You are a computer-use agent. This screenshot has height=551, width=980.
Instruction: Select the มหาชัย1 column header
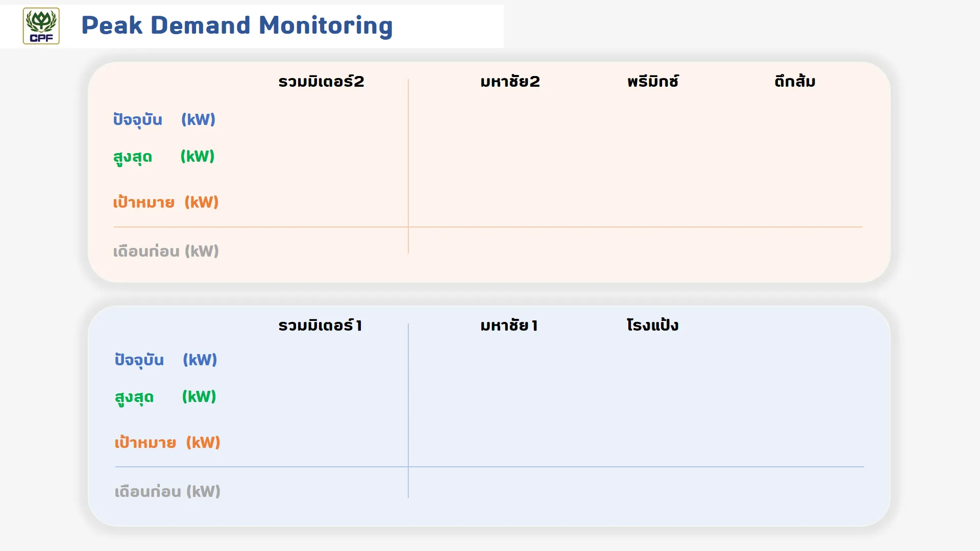pos(509,325)
